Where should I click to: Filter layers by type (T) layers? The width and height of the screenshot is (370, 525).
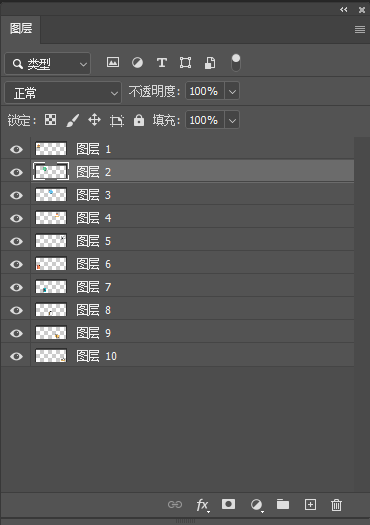[x=162, y=62]
